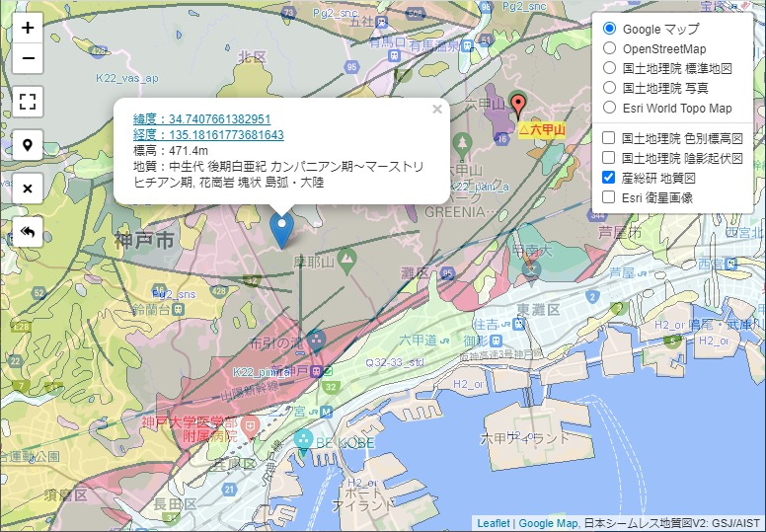Viewport: 766px width, 532px height.
Task: Click the 有馬温泉 station icon
Action: tap(468, 46)
